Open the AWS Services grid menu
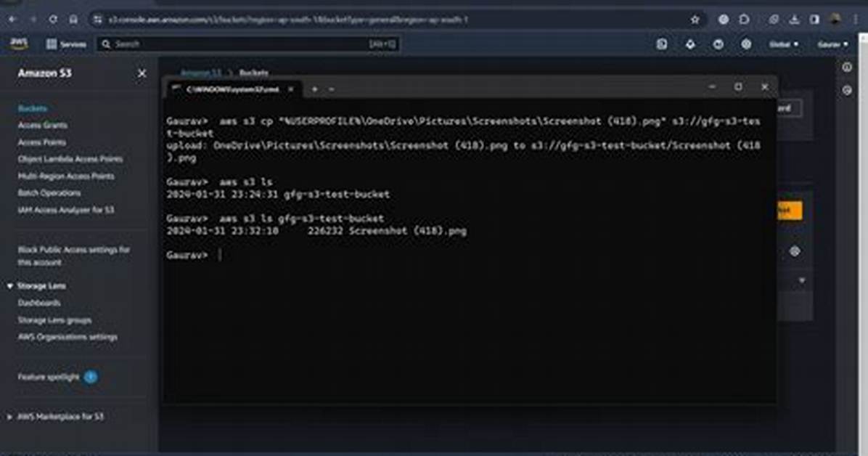Screen dimensions: 868x456 (x=65, y=44)
